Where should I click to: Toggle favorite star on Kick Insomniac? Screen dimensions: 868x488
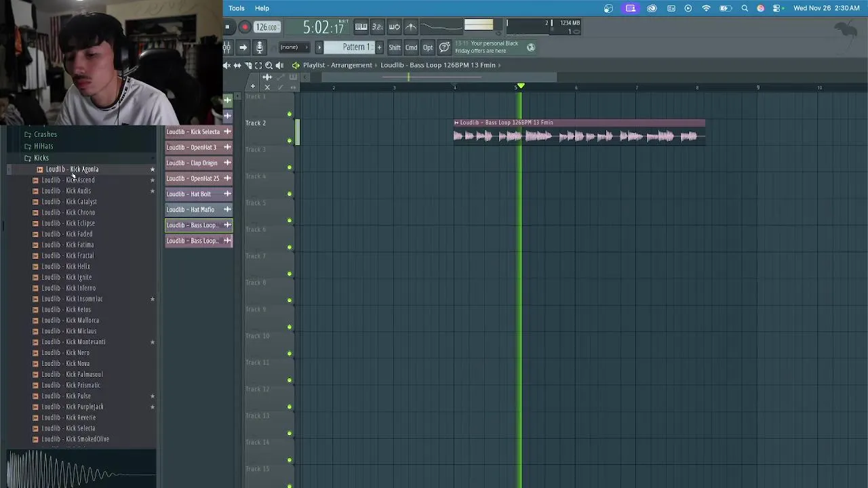[153, 299]
